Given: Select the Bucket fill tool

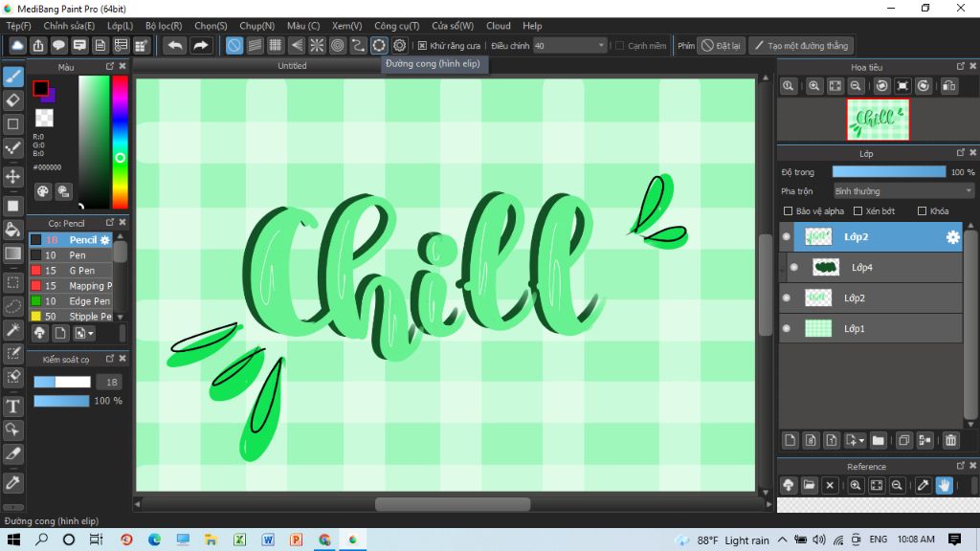Looking at the screenshot, I should 13,230.
